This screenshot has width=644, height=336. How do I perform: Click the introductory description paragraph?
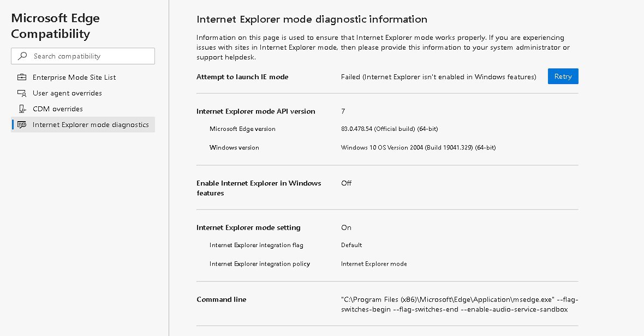click(383, 47)
